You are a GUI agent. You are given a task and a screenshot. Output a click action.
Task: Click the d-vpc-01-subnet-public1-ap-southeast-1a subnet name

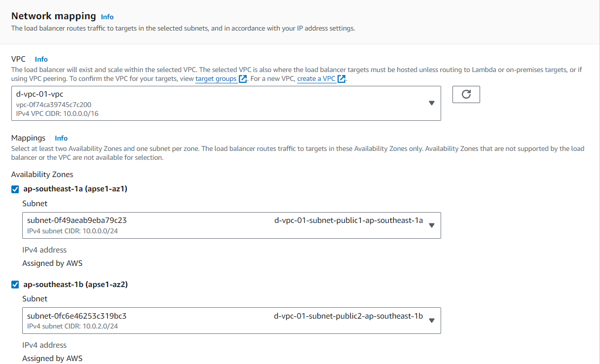click(348, 220)
